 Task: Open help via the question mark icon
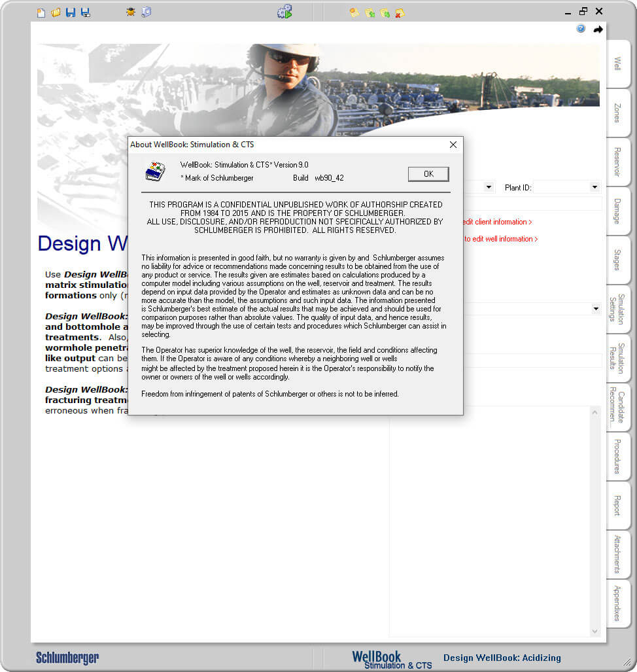tap(580, 29)
